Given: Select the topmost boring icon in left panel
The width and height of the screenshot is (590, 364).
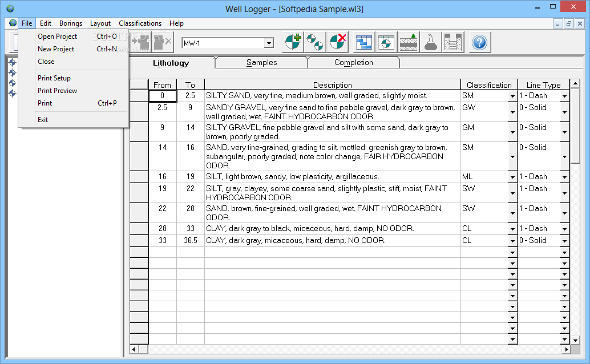Looking at the screenshot, I should click(x=13, y=63).
